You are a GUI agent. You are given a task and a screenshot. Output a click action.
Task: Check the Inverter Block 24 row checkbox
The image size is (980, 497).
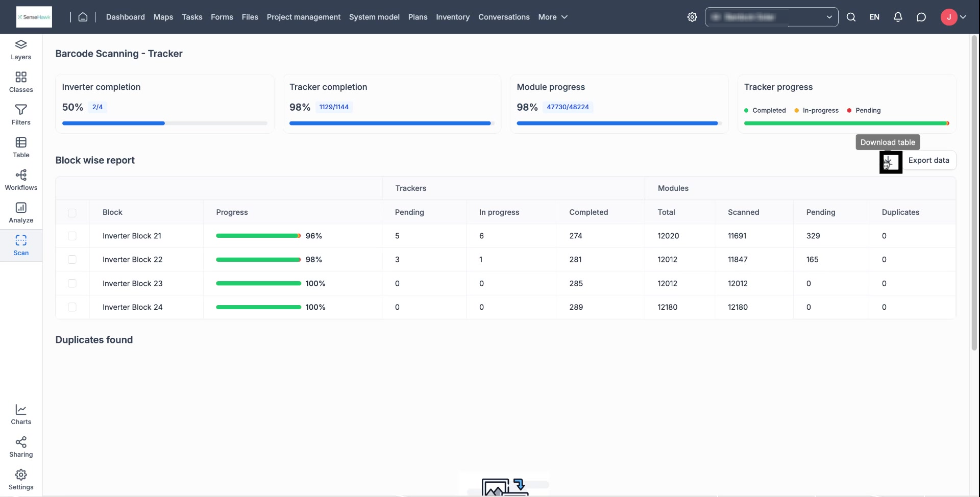pyautogui.click(x=72, y=307)
